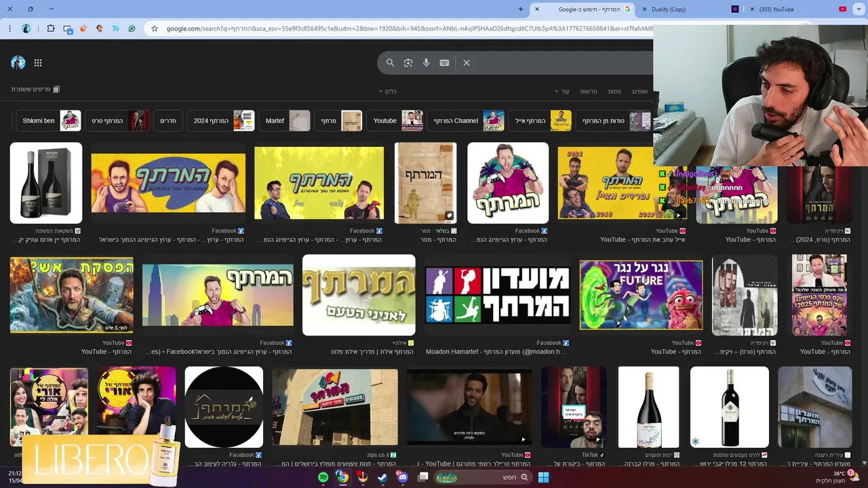Click the Grammarly extension icon
Screen dimensions: 868x488
click(132, 28)
